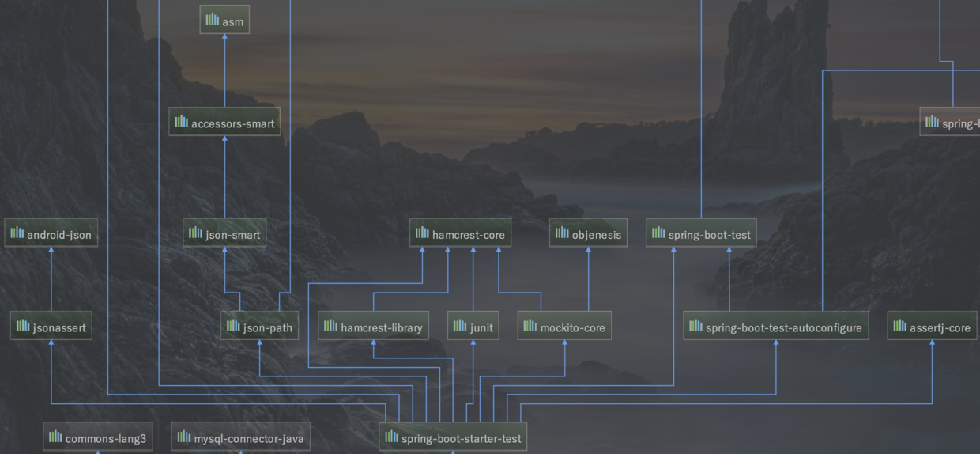Select the spring-boot-starter-test node
Image resolution: width=980 pixels, height=454 pixels.
(x=453, y=437)
